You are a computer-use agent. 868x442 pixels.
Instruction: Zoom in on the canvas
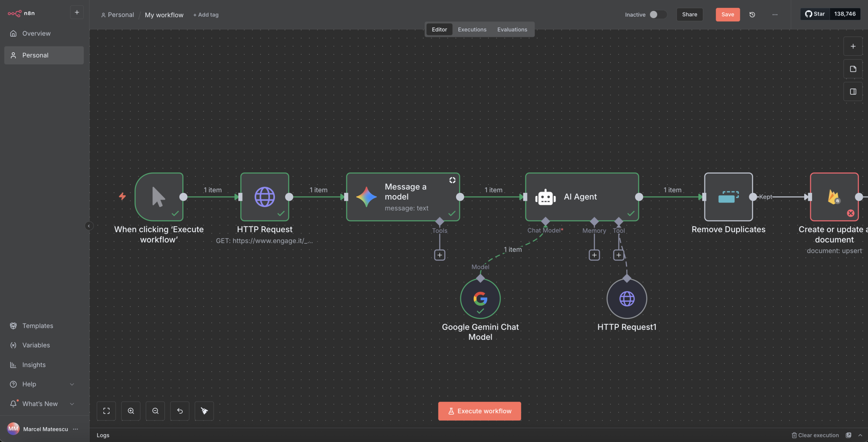pyautogui.click(x=131, y=411)
